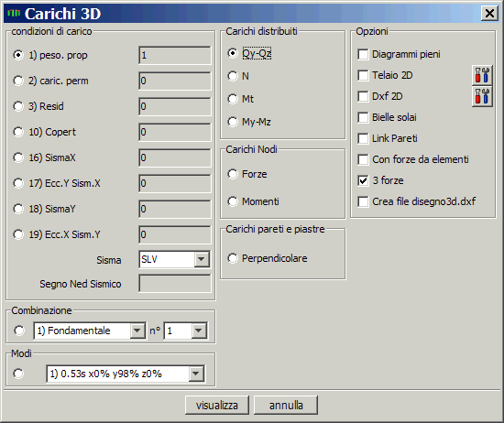Click the Segno Ned Sismico field
The width and height of the screenshot is (504, 423).
[175, 283]
